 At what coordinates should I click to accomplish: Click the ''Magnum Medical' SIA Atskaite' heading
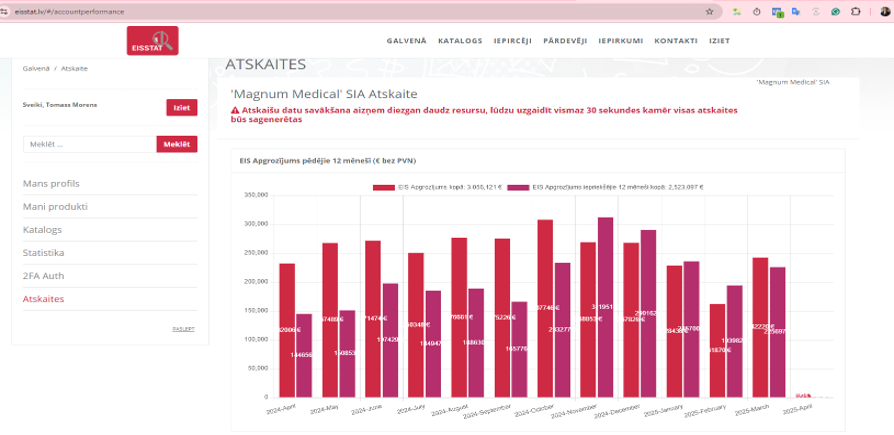coord(324,93)
